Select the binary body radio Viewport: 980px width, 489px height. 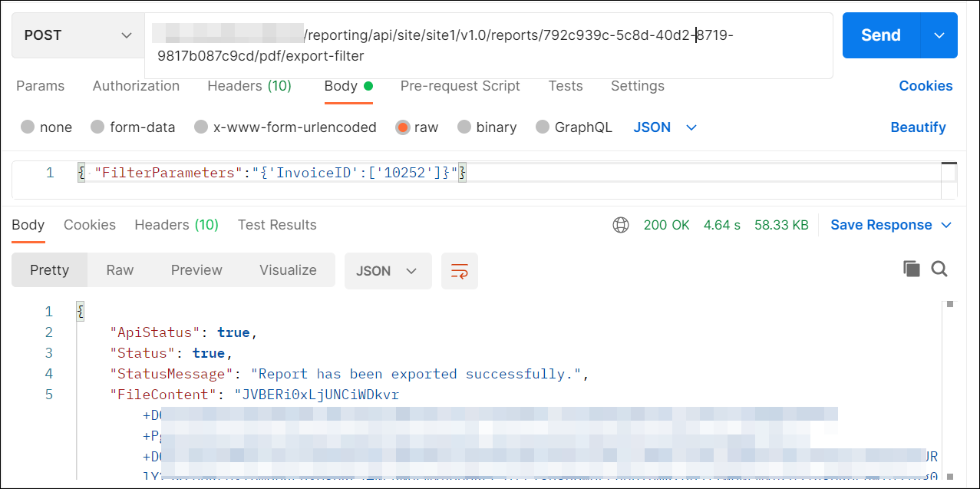click(x=464, y=127)
